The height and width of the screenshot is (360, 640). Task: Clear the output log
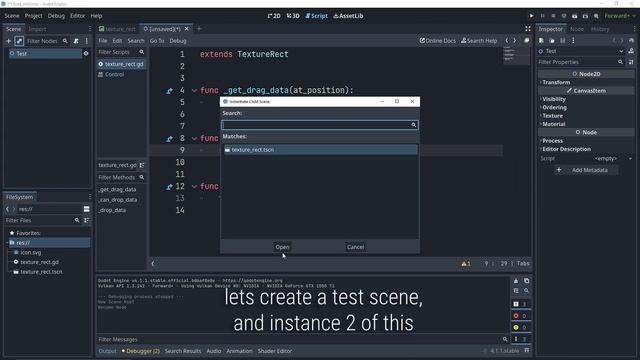pyautogui.click(x=516, y=281)
